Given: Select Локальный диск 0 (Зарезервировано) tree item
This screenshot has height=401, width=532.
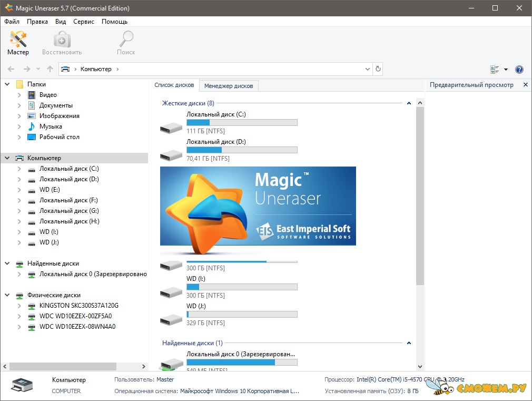Looking at the screenshot, I should (93, 274).
